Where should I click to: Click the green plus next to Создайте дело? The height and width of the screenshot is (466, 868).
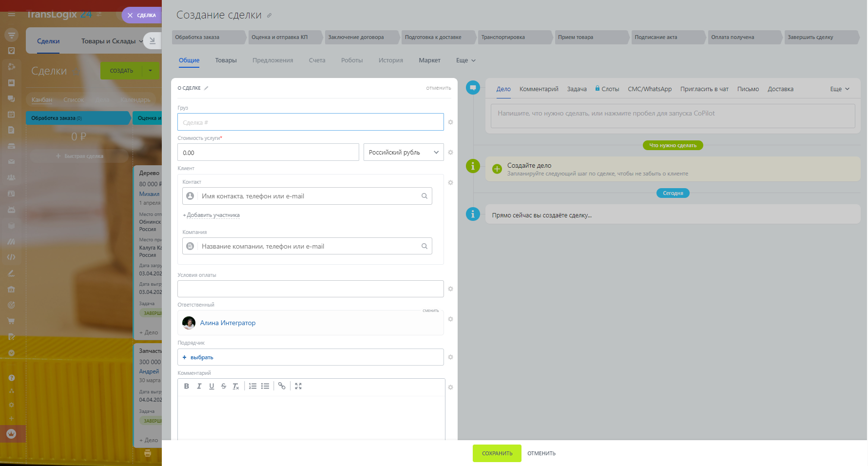click(497, 169)
